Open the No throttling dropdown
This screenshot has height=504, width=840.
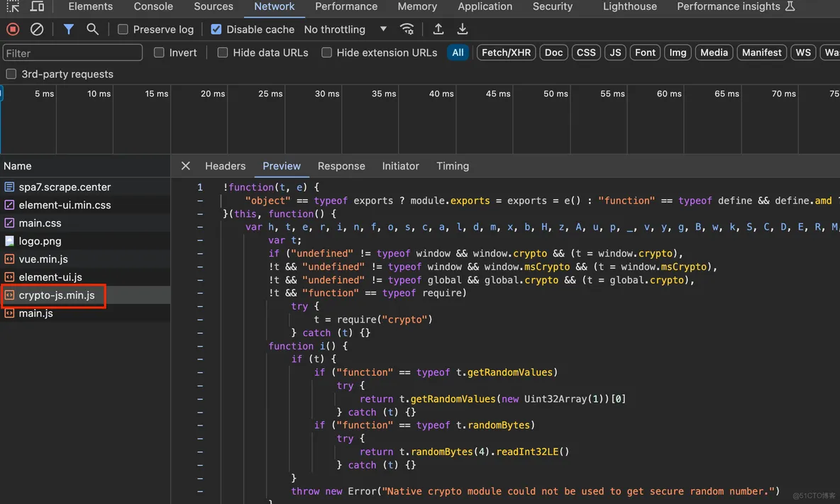coord(346,29)
